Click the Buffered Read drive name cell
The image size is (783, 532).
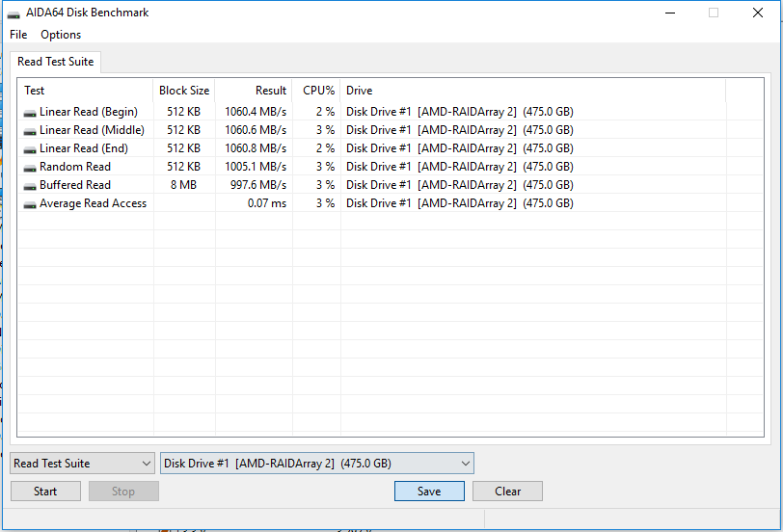(x=459, y=185)
